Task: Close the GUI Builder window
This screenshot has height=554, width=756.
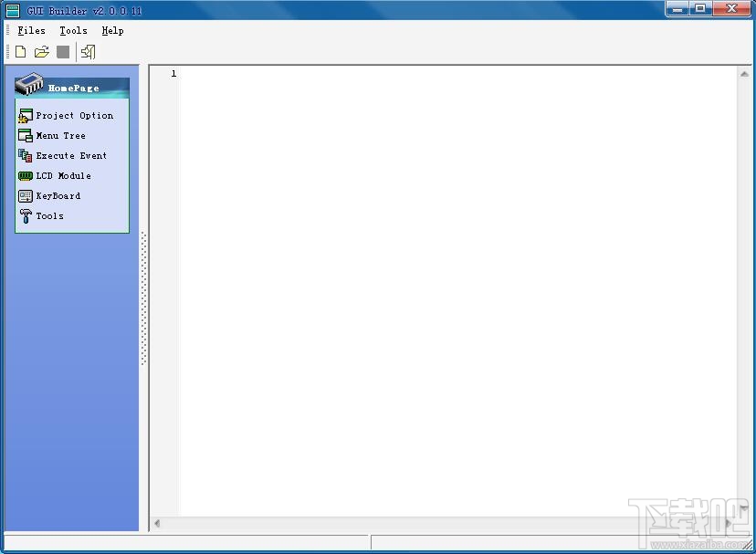Action: point(731,9)
